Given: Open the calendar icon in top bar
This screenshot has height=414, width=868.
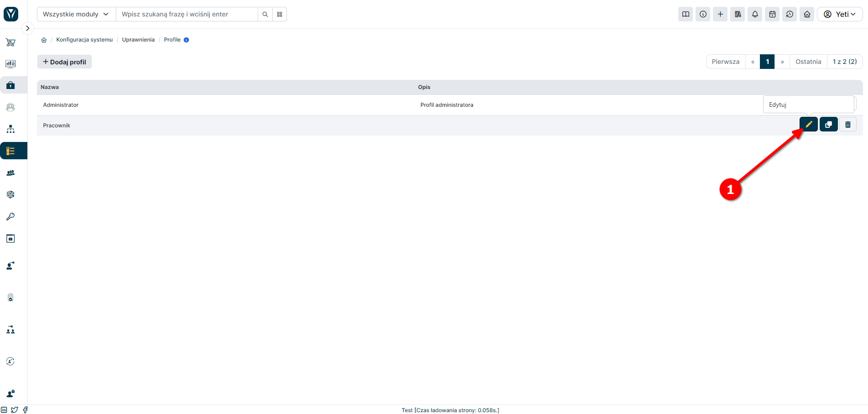Looking at the screenshot, I should pos(772,14).
